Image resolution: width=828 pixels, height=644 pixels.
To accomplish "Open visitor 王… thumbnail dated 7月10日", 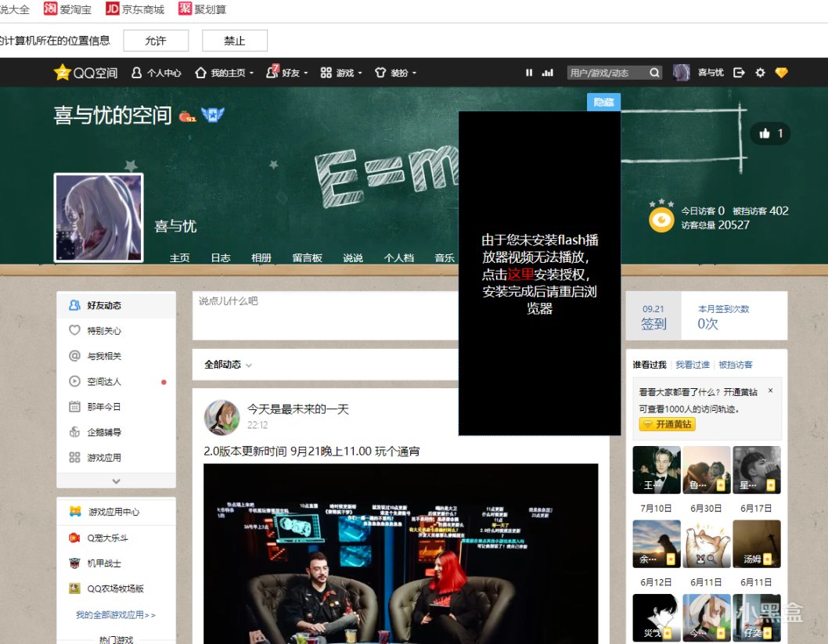I will [657, 470].
